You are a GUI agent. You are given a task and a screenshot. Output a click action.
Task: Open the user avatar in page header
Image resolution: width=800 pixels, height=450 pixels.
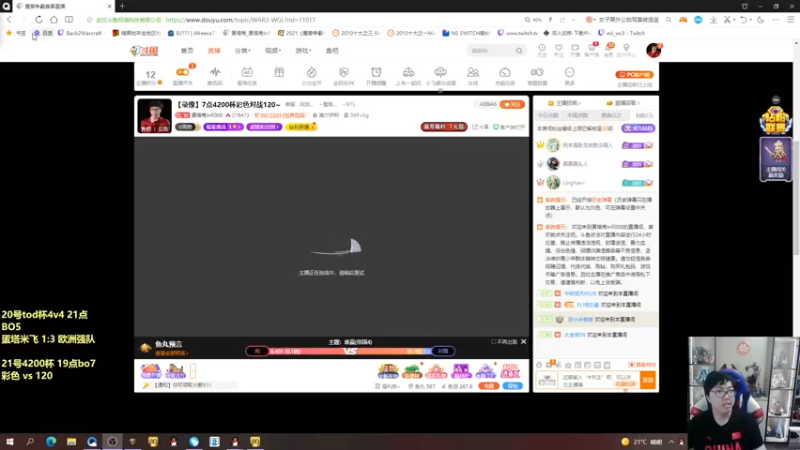coord(653,50)
